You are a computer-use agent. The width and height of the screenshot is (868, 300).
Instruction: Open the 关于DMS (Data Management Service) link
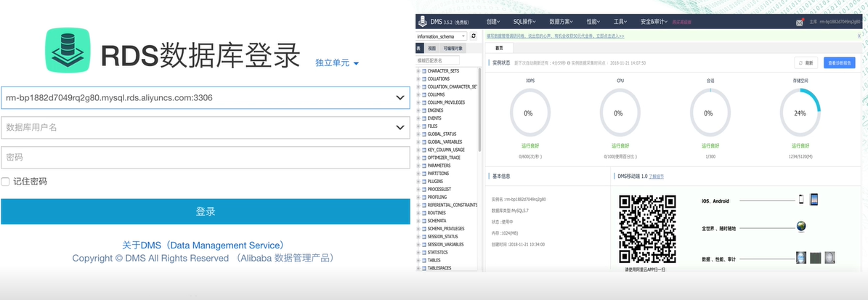tap(205, 245)
